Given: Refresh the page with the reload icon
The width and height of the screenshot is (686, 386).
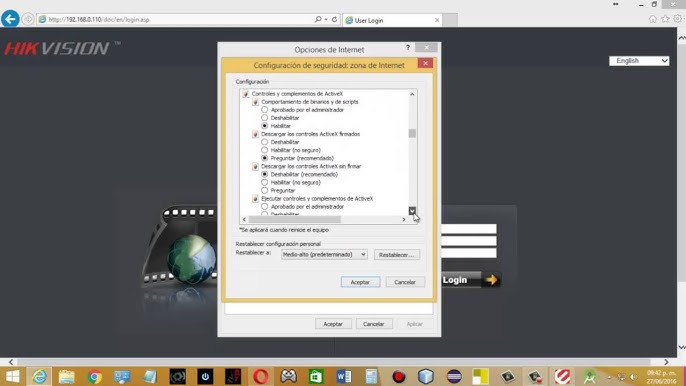Looking at the screenshot, I should 334,19.
